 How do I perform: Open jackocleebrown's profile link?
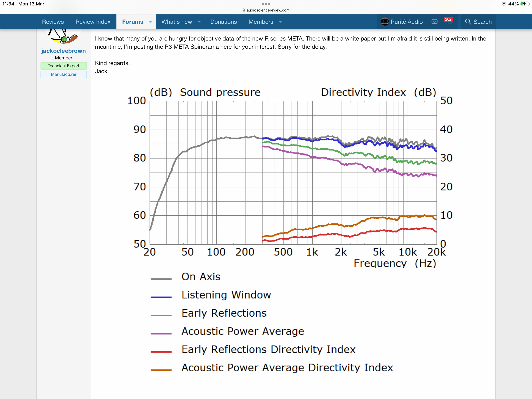[x=63, y=51]
